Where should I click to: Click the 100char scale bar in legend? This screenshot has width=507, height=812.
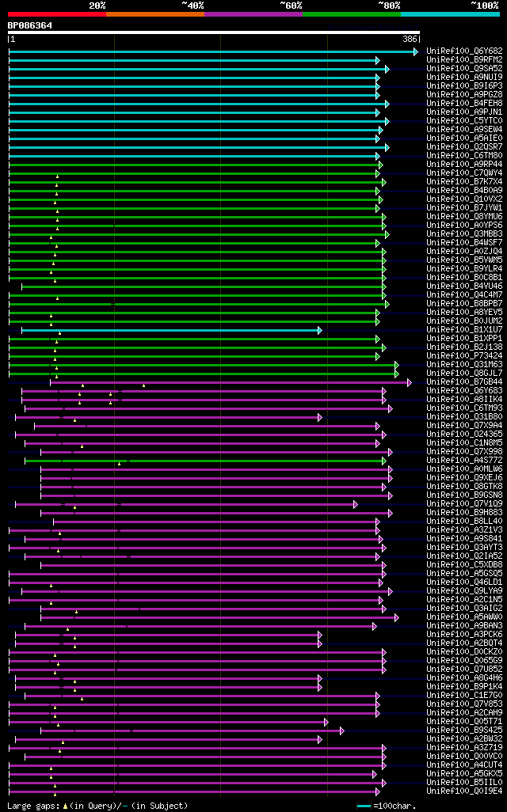point(364,806)
